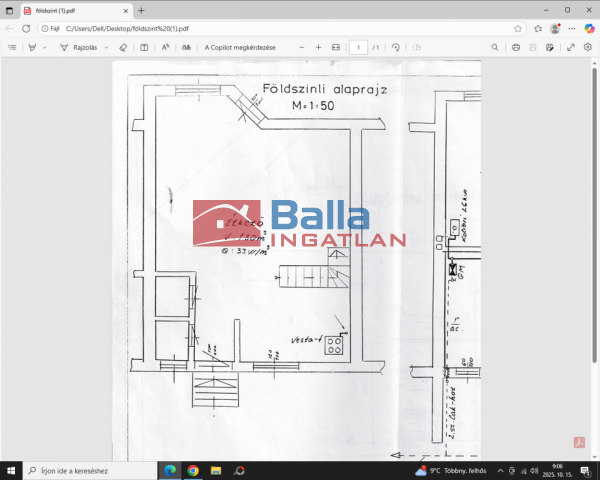Click the rotate page icon
The height and width of the screenshot is (480, 600).
(x=396, y=47)
